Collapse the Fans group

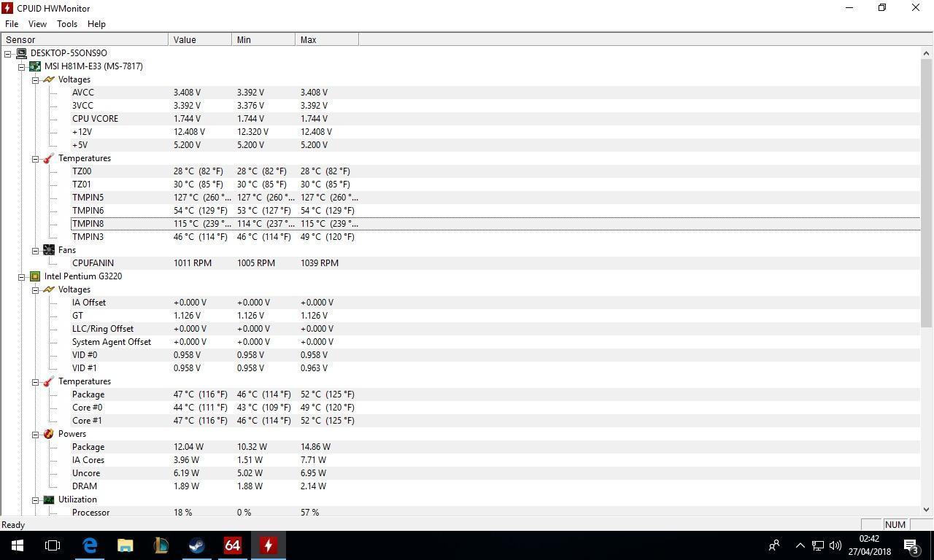coord(35,250)
